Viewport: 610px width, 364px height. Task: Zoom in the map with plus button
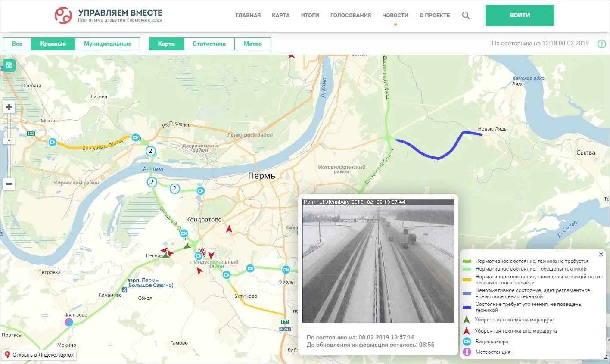tap(9, 107)
